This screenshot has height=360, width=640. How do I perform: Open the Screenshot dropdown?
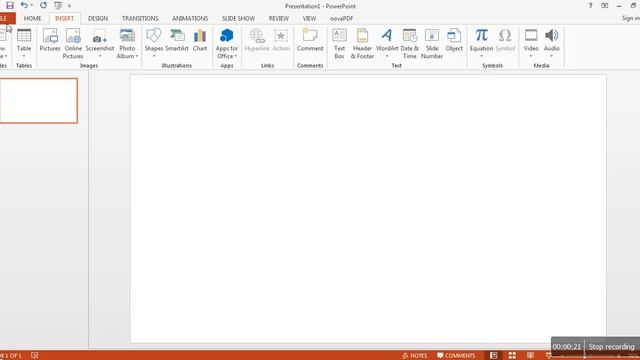click(x=100, y=43)
